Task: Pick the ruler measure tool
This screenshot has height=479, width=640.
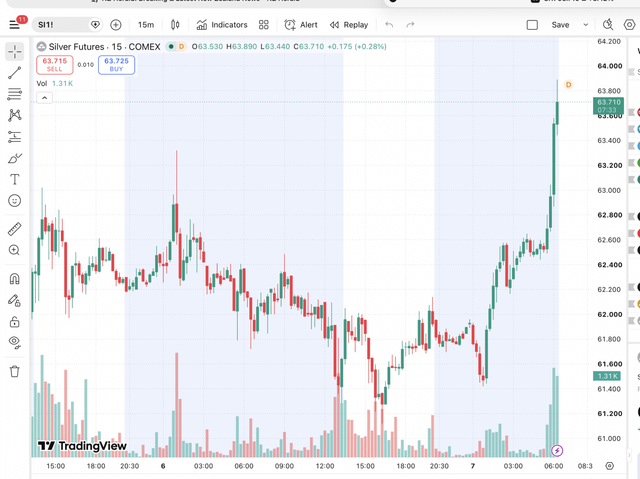Action: coord(14,229)
